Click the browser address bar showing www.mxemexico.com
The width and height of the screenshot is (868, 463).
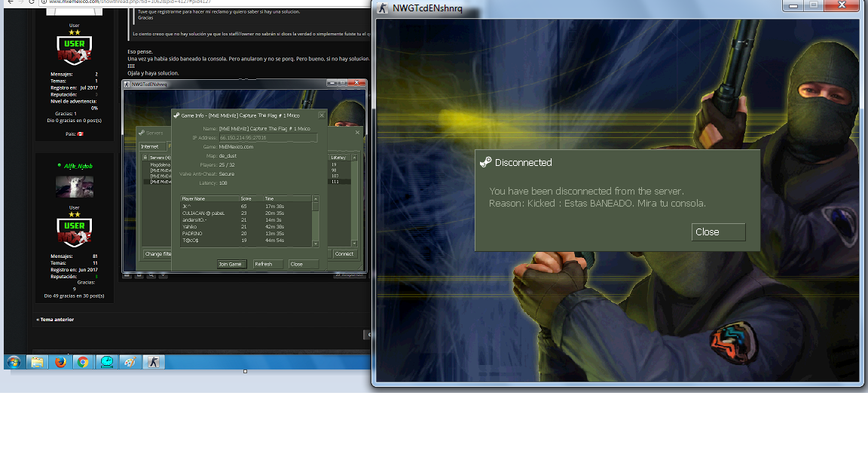tap(205, 2)
